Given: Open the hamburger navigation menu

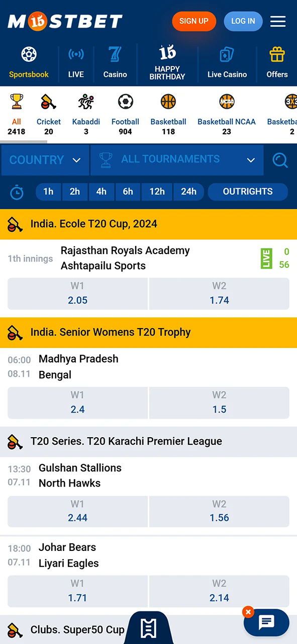Looking at the screenshot, I should [278, 21].
